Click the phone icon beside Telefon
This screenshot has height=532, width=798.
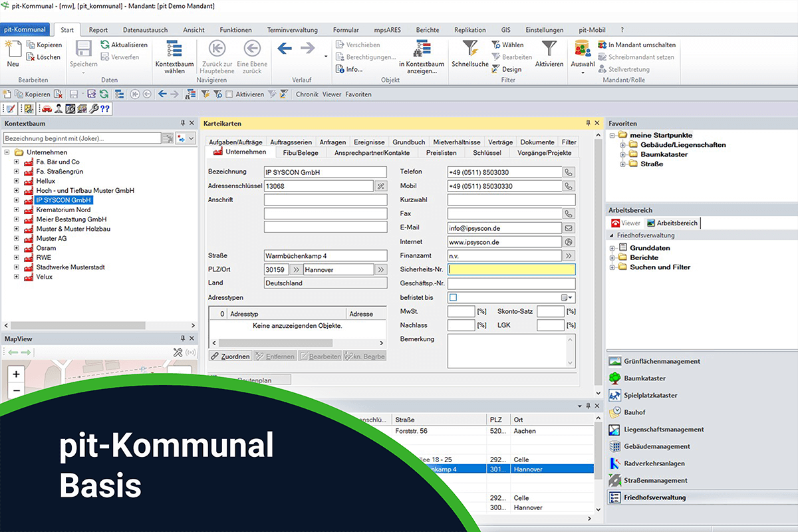coord(569,172)
